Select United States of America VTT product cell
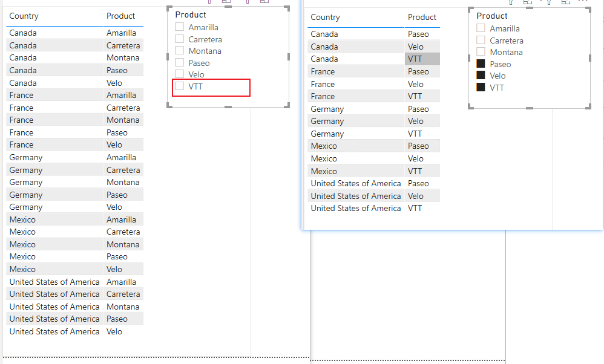The image size is (604, 364). [x=422, y=208]
